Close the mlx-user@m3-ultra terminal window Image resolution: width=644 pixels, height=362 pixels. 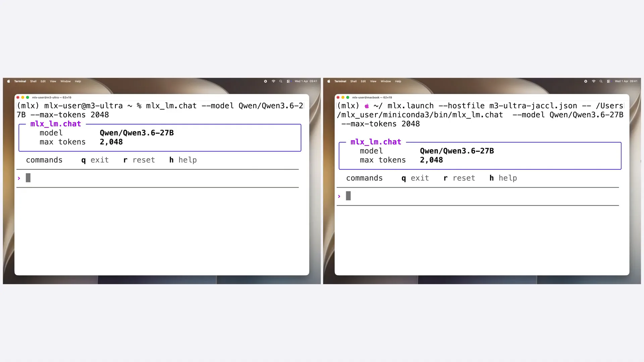(x=18, y=98)
